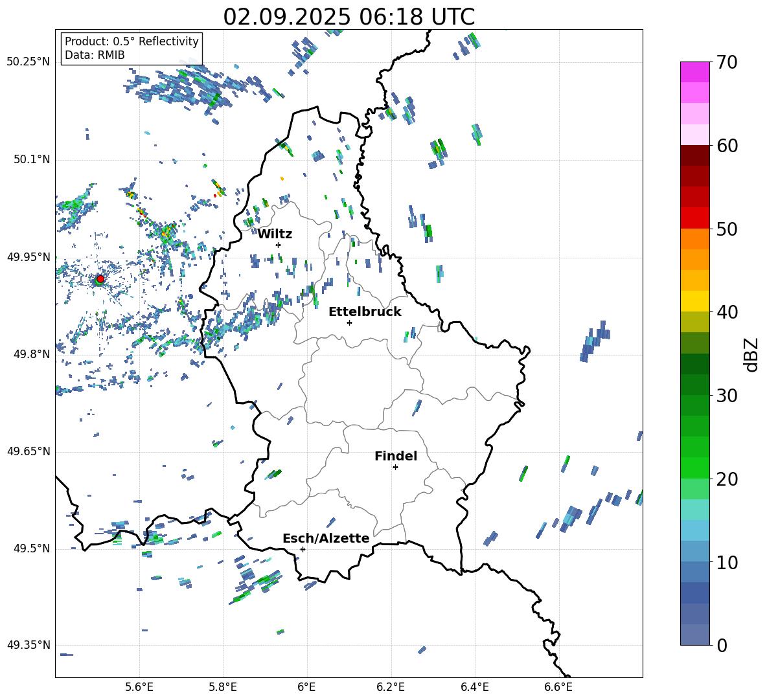Click the 6.6°E longitude label
This screenshot has width=767, height=700.
(558, 687)
